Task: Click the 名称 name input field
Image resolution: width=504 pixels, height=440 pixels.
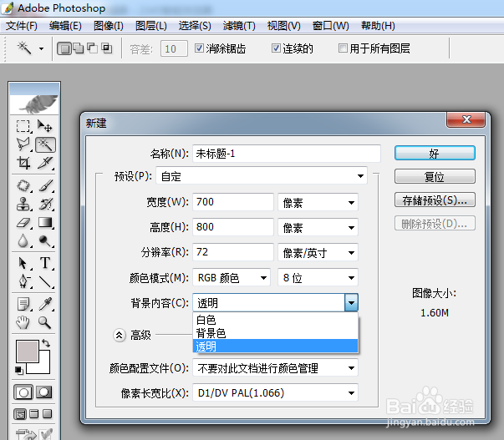Action: point(287,153)
